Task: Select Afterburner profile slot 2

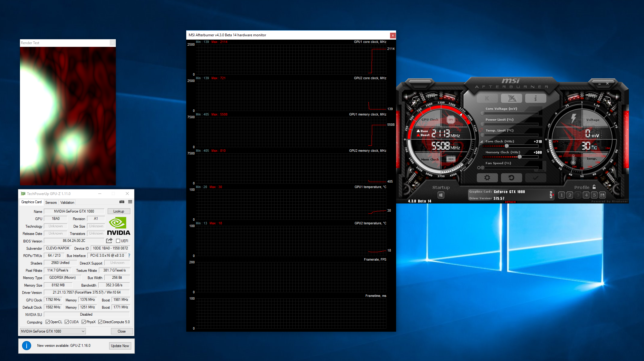Action: [x=570, y=195]
